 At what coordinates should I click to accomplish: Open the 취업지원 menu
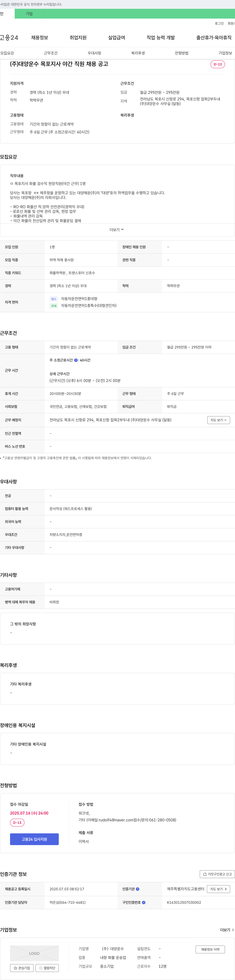78,38
